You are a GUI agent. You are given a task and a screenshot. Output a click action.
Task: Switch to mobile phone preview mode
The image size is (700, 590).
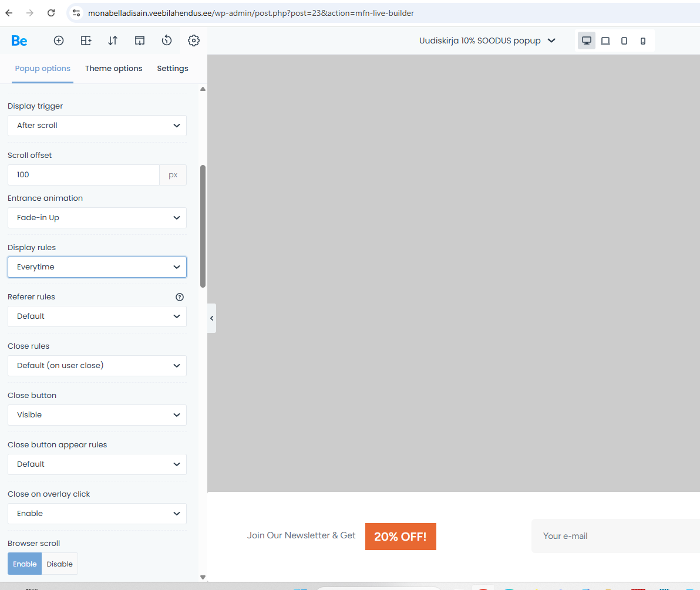coord(643,41)
